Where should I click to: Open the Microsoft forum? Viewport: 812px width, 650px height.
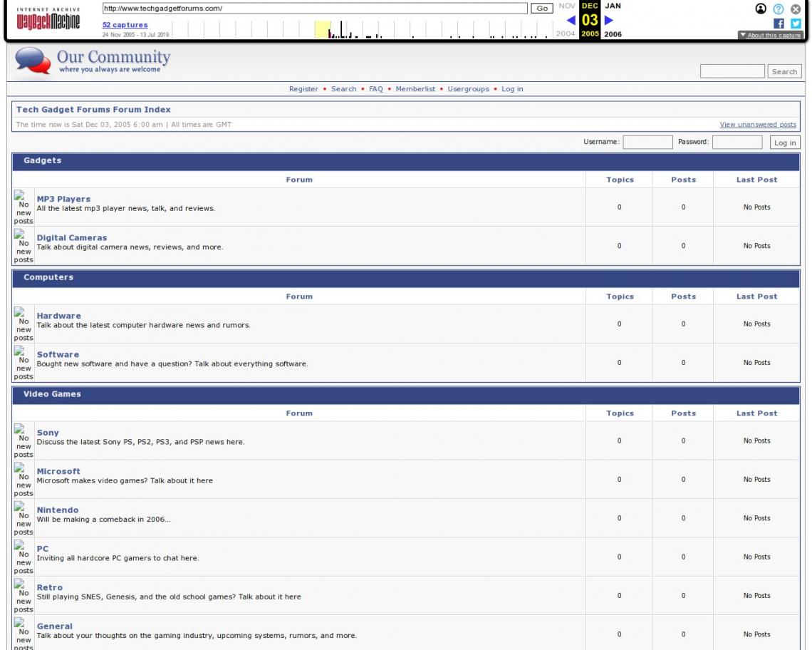click(x=58, y=471)
